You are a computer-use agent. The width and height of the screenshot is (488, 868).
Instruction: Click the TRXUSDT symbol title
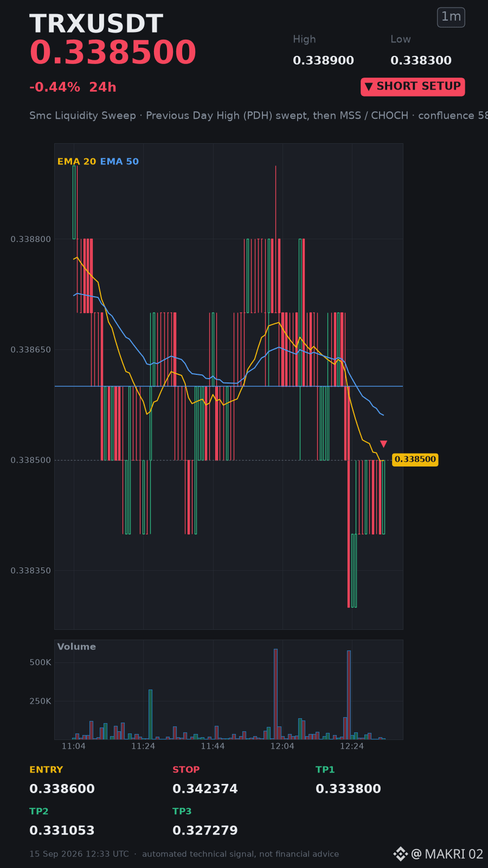pyautogui.click(x=96, y=24)
